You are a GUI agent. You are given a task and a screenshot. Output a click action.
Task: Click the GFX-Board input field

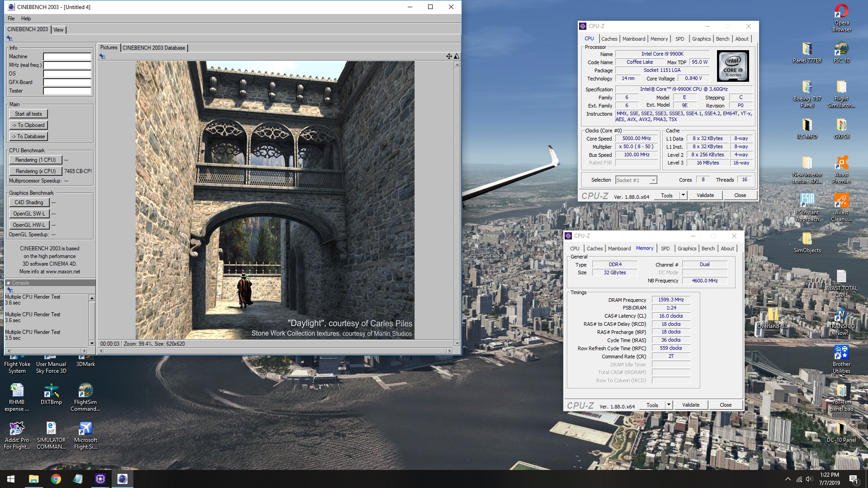(x=67, y=83)
